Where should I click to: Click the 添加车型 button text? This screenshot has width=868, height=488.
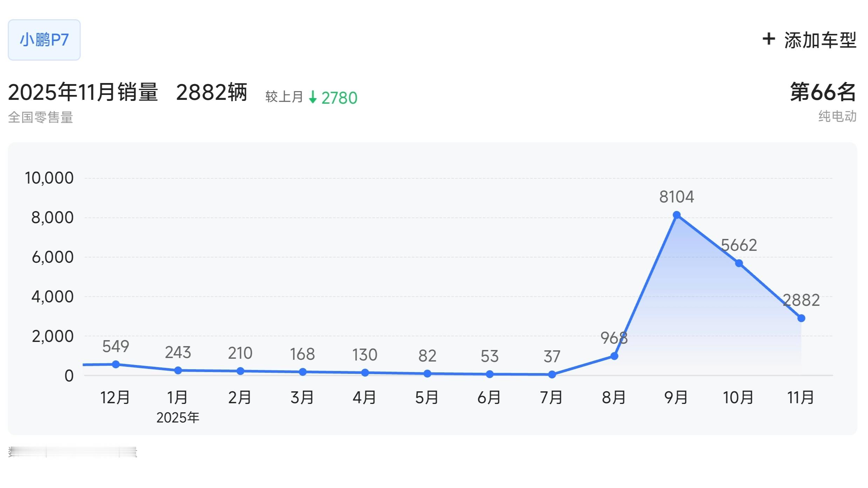pos(820,40)
